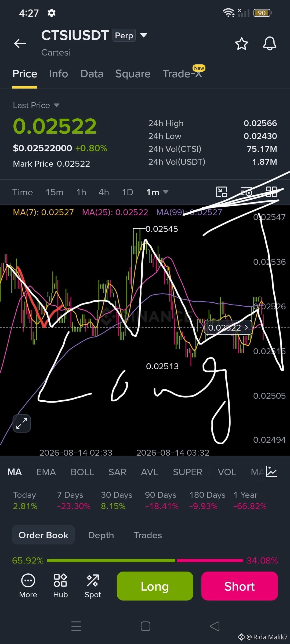The image size is (290, 644).
Task: Tap the 24h Vol(USDT) 1.87M value
Action: coord(264,162)
